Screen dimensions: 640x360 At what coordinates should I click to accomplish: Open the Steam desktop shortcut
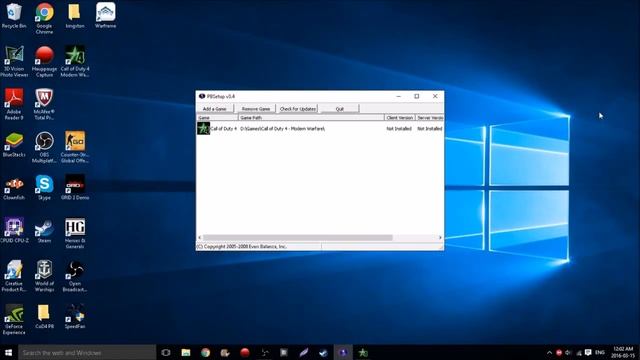[x=44, y=231]
